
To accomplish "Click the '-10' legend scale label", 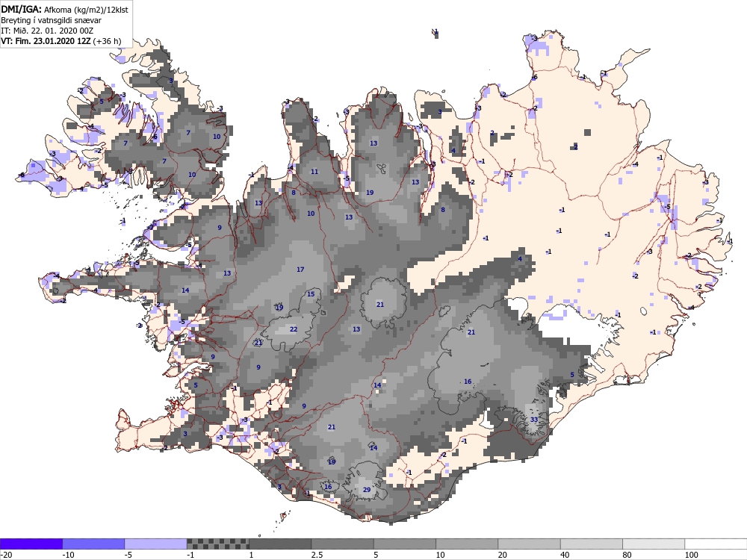I will coord(69,555).
